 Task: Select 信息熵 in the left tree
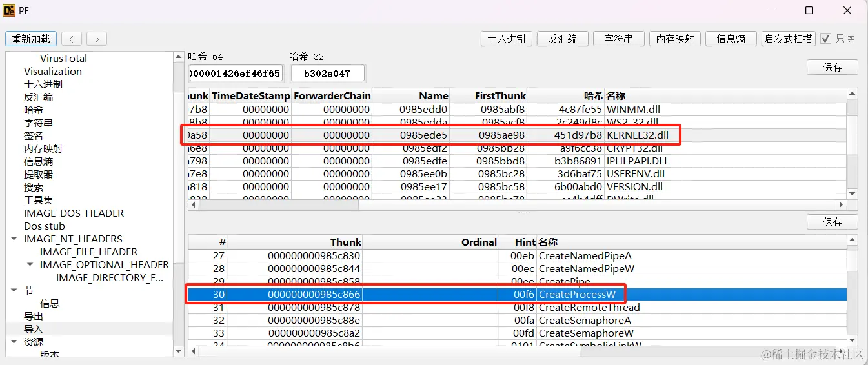tap(38, 161)
